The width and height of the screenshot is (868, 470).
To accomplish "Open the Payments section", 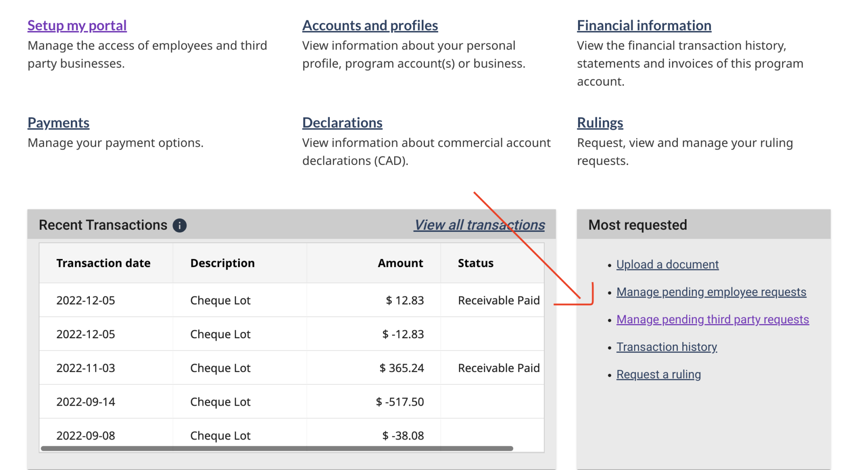I will 58,122.
